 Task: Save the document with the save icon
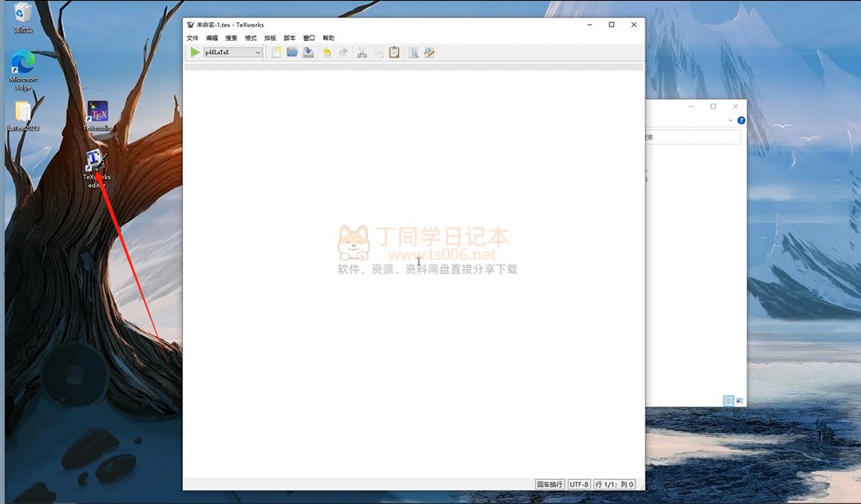(308, 52)
